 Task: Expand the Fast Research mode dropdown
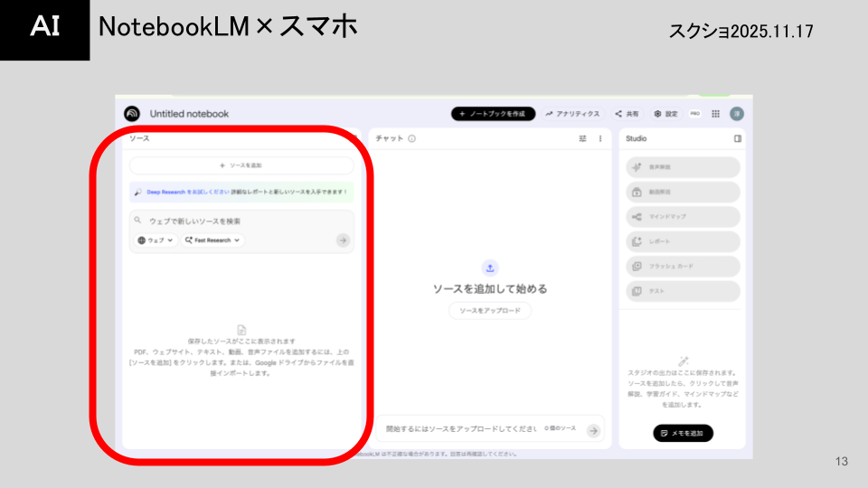(x=213, y=240)
